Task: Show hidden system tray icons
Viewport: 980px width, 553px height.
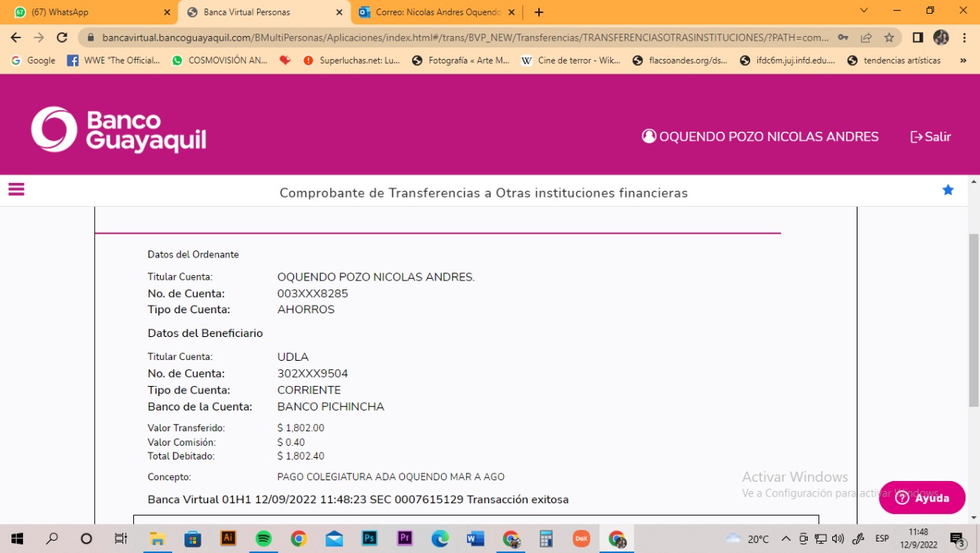Action: [x=786, y=538]
